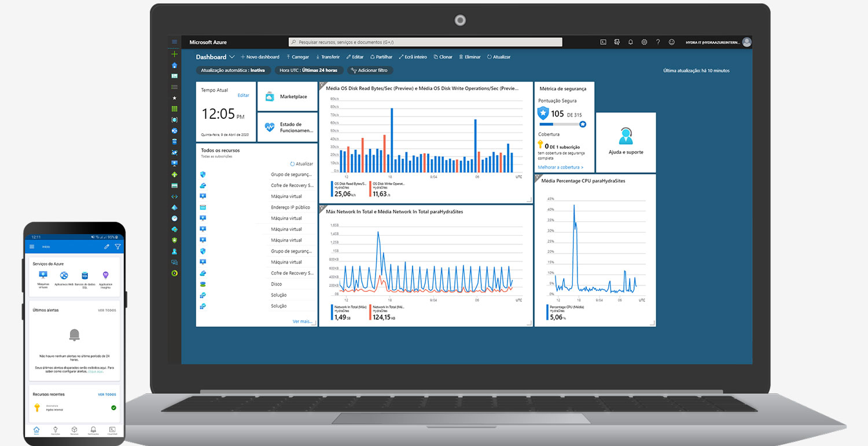Open the HYDRA IT account avatar
The width and height of the screenshot is (868, 446).
(x=747, y=42)
